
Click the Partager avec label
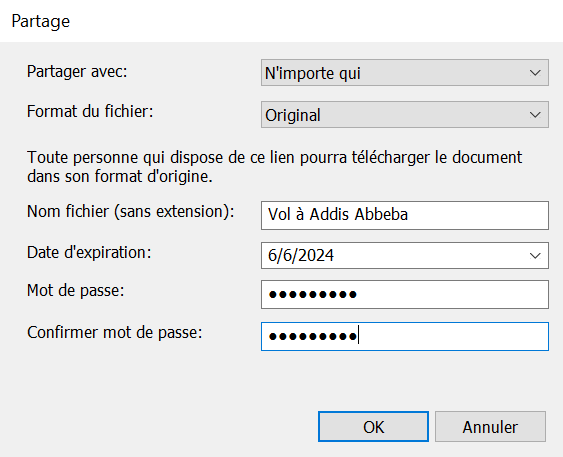(x=77, y=71)
